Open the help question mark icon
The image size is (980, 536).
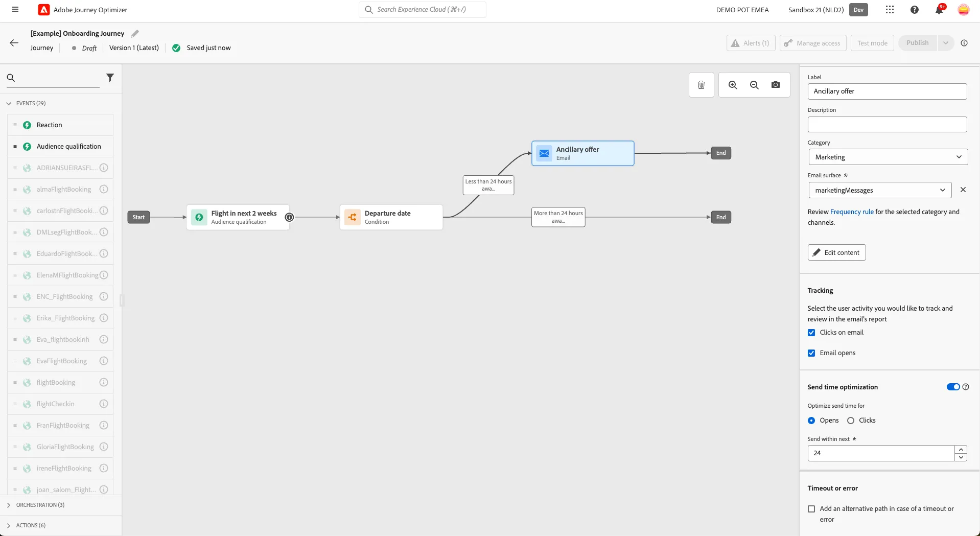914,10
